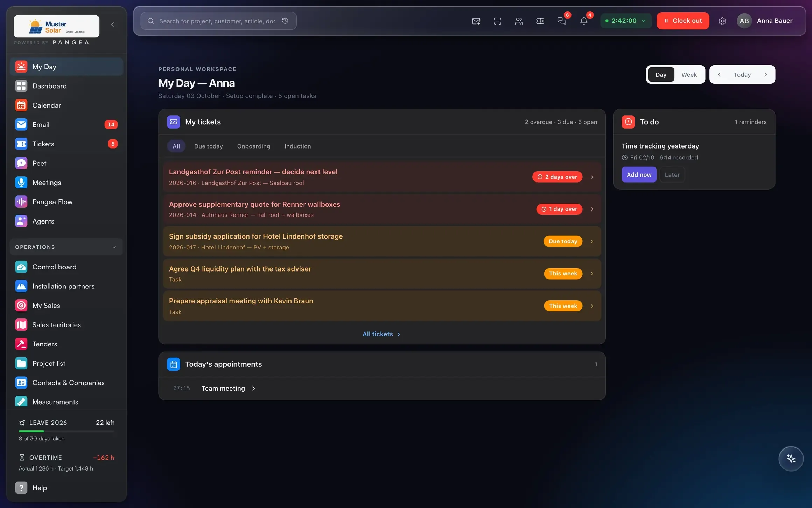Click the Clock out button
Image resolution: width=812 pixels, height=508 pixels.
pos(683,21)
